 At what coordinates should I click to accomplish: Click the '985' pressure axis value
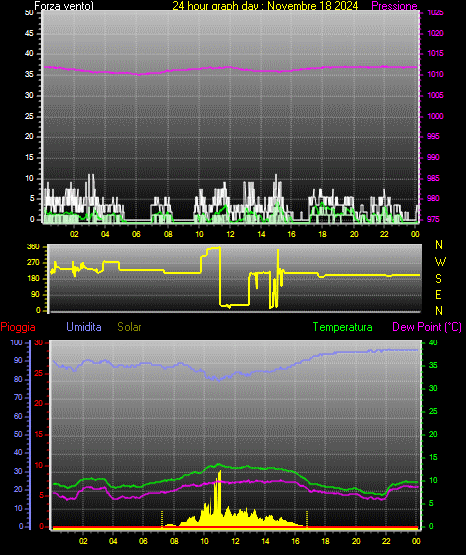pyautogui.click(x=433, y=178)
